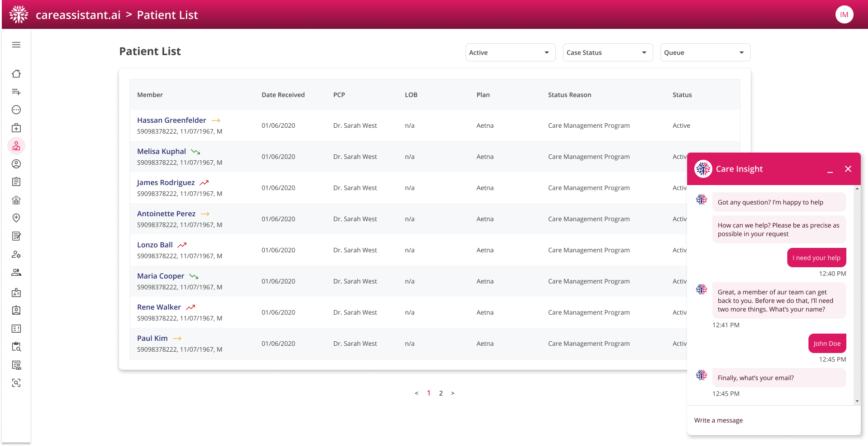The height and width of the screenshot is (446, 868).
Task: Click the user settings gear sidebar icon
Action: [16, 254]
